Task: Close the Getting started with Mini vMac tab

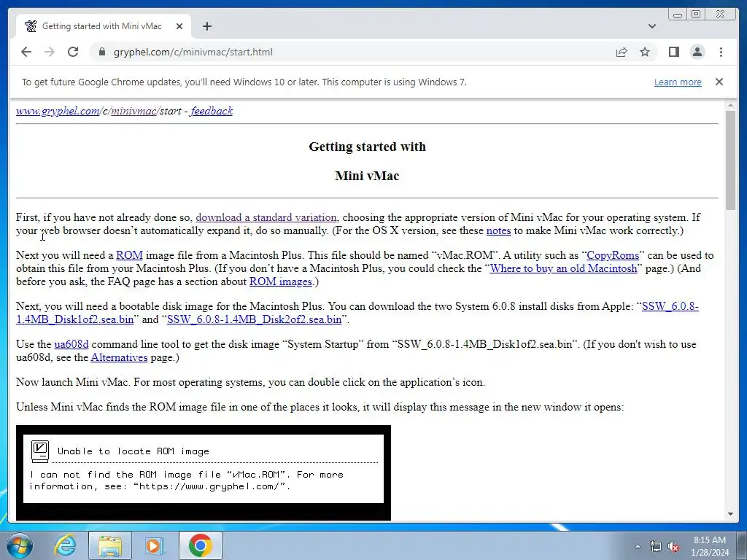Action: point(179,26)
